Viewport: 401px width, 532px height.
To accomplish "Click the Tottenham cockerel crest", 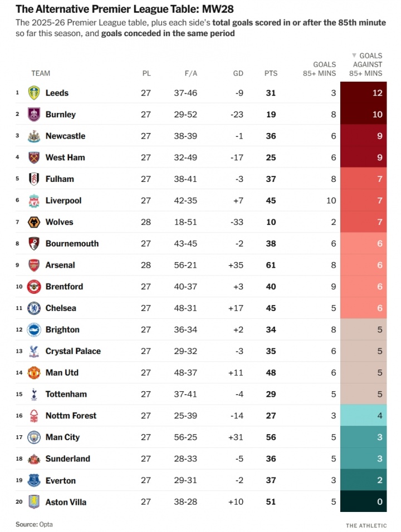I will pyautogui.click(x=34, y=394).
